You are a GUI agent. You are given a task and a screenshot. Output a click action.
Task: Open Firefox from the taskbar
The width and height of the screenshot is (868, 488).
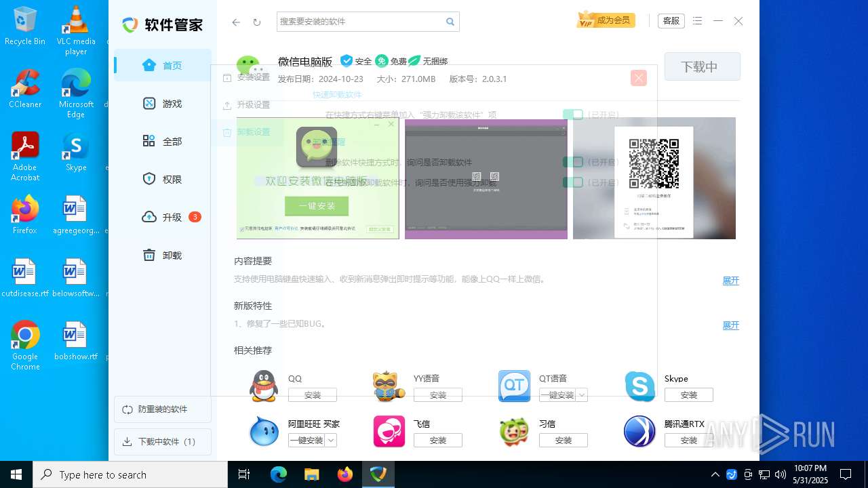click(345, 474)
